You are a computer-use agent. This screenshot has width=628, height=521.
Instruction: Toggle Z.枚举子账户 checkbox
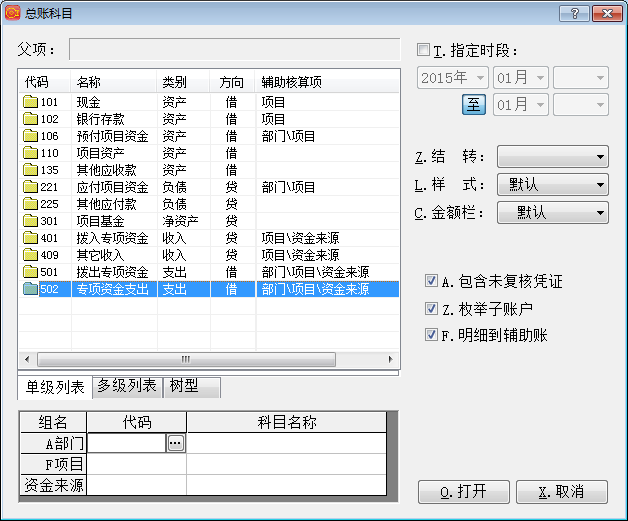point(431,308)
